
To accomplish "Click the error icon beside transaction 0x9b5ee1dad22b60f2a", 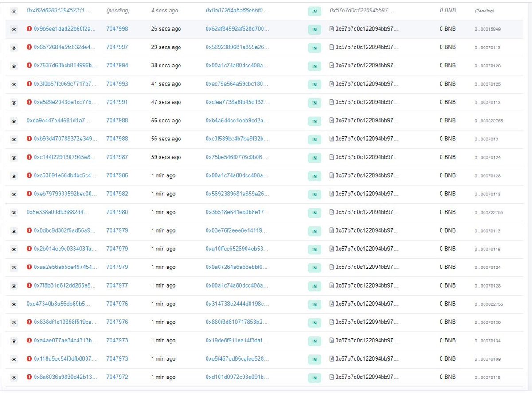I will [29, 29].
